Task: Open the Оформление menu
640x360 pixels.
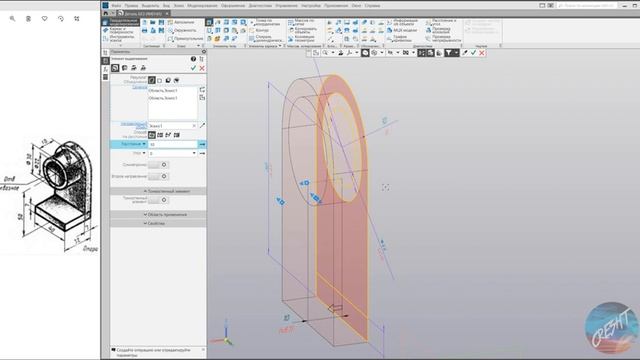Action: 233,6
